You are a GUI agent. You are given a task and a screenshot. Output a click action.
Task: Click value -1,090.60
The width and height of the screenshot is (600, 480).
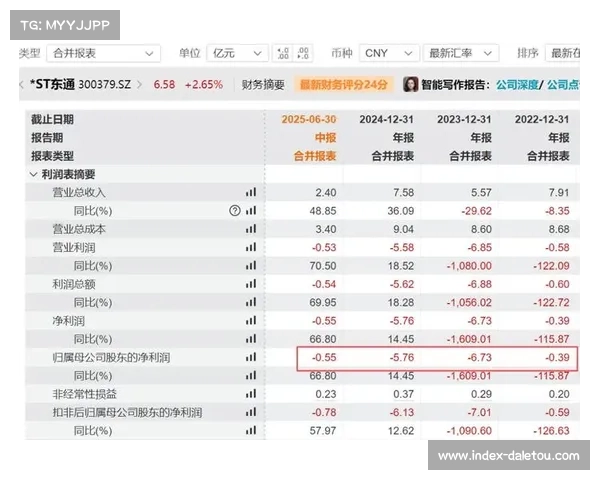(469, 431)
